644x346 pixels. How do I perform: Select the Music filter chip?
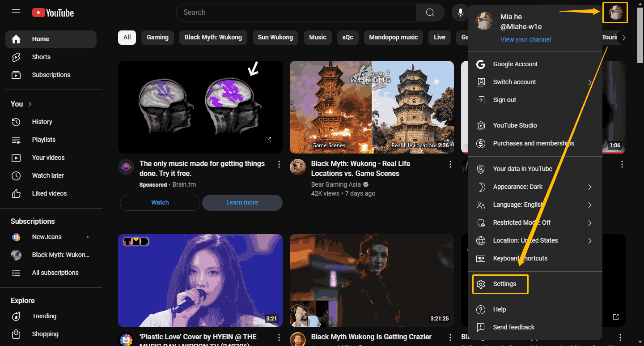click(x=318, y=38)
